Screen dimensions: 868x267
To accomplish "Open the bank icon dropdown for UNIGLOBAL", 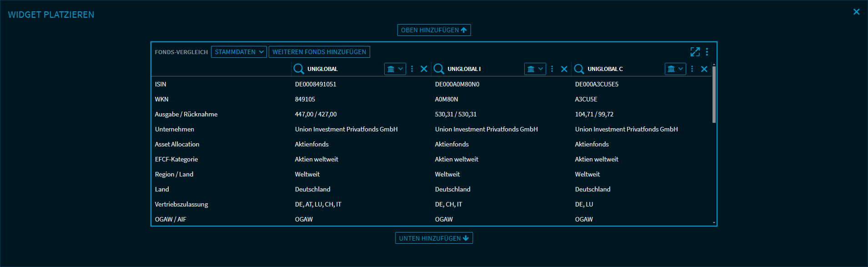I will click(395, 69).
